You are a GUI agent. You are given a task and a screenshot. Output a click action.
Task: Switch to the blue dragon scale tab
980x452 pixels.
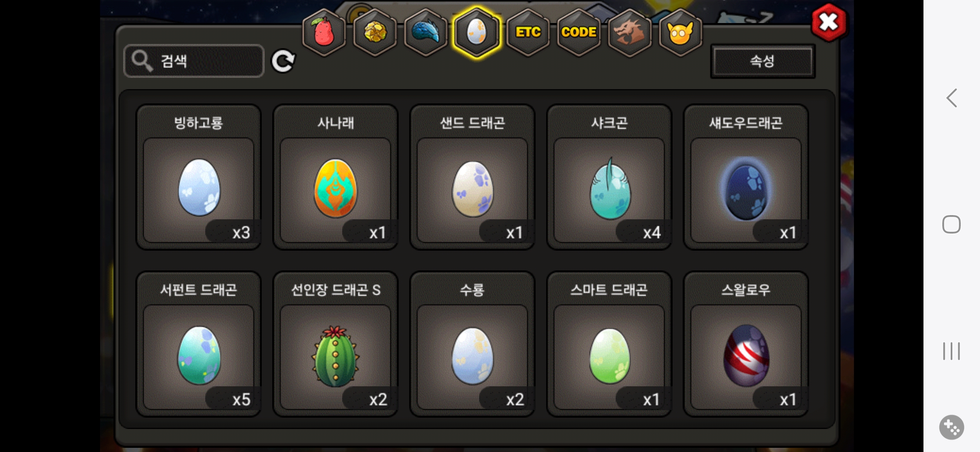pos(426,33)
